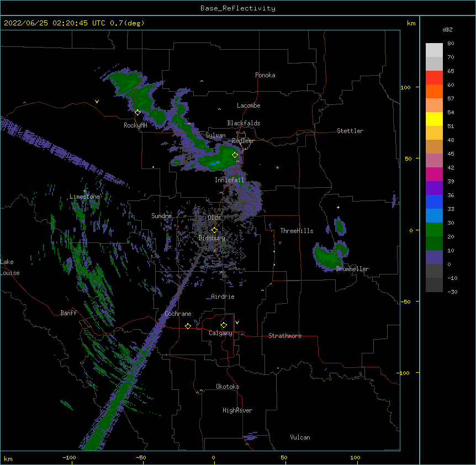
Task: Click the yellow diamond marker above Calgary label
Action: 224,325
